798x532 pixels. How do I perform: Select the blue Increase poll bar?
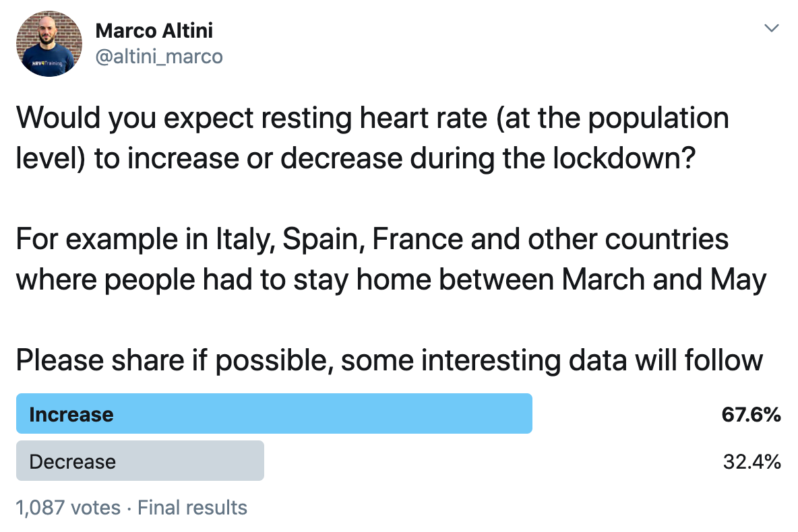point(274,413)
